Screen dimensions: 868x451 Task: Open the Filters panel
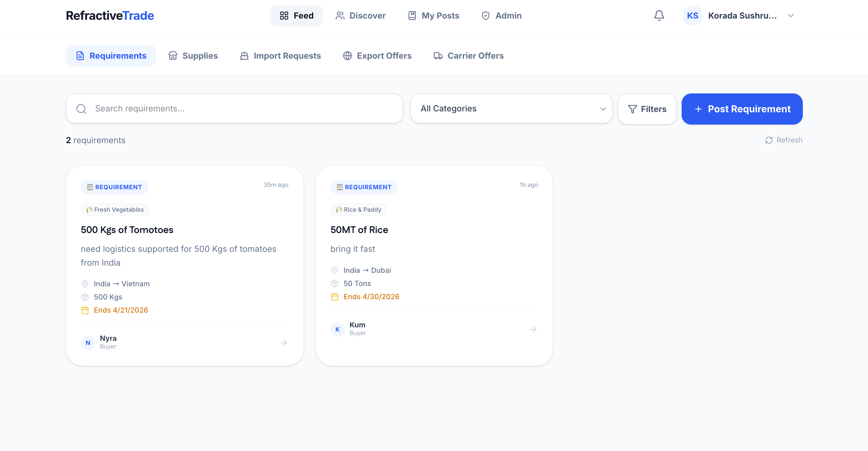(x=647, y=109)
